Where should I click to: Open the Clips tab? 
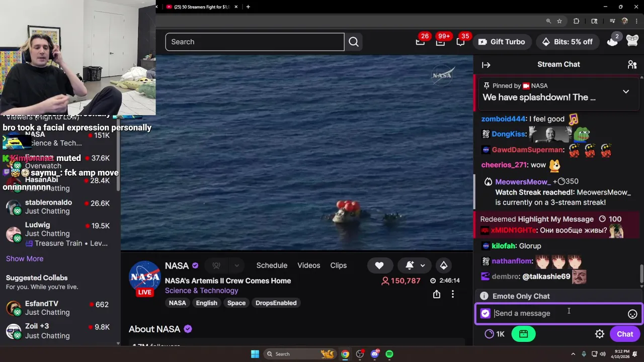coord(338,265)
